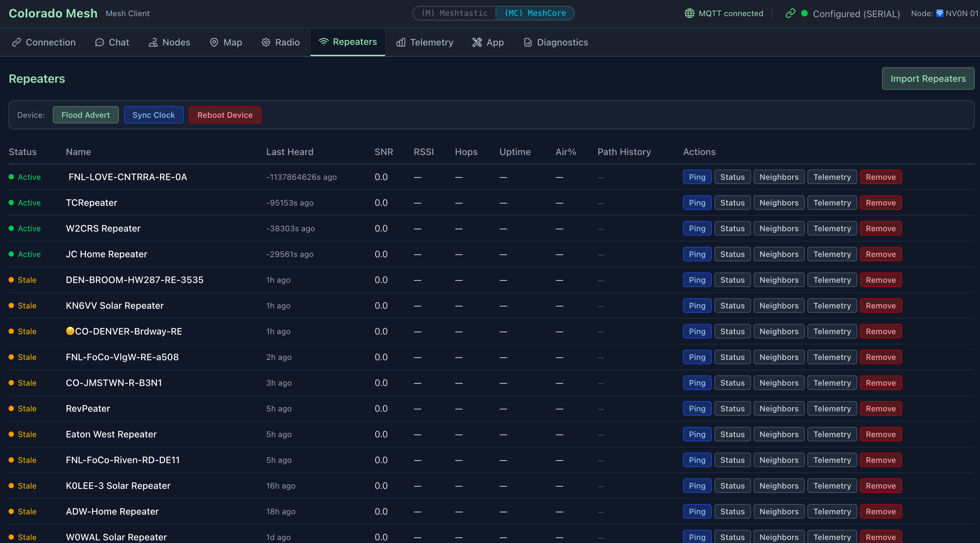Click the Radio gear icon

pyautogui.click(x=266, y=42)
